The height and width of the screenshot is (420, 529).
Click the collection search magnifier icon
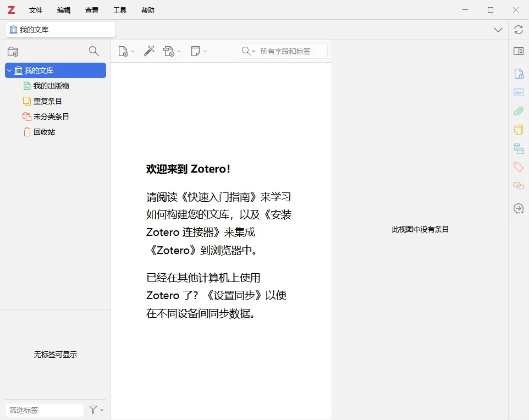click(94, 51)
